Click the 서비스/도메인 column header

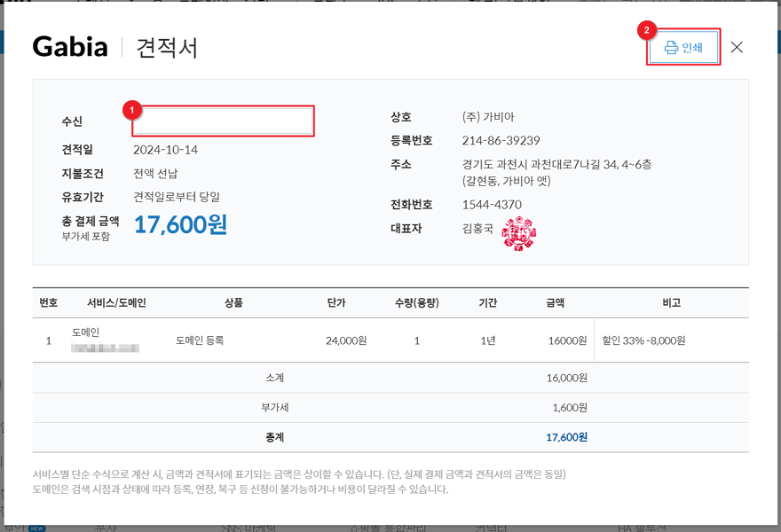pos(116,302)
